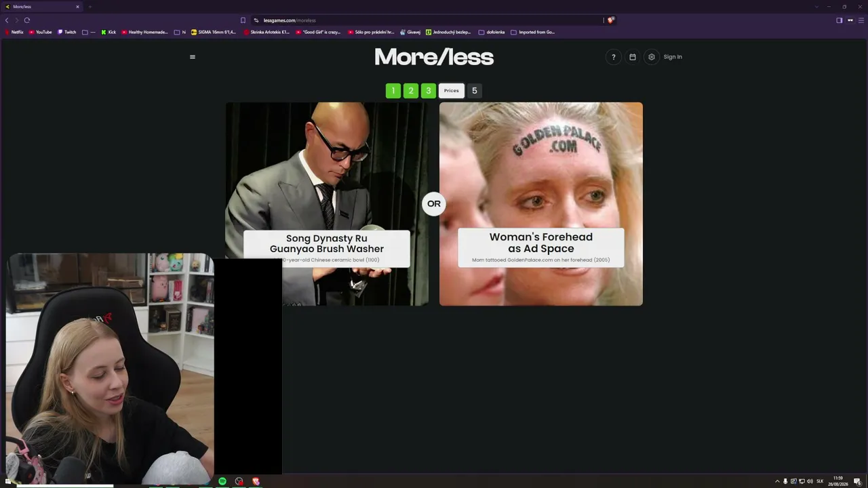Open the taskbar clock showing 11:59

[838, 481]
